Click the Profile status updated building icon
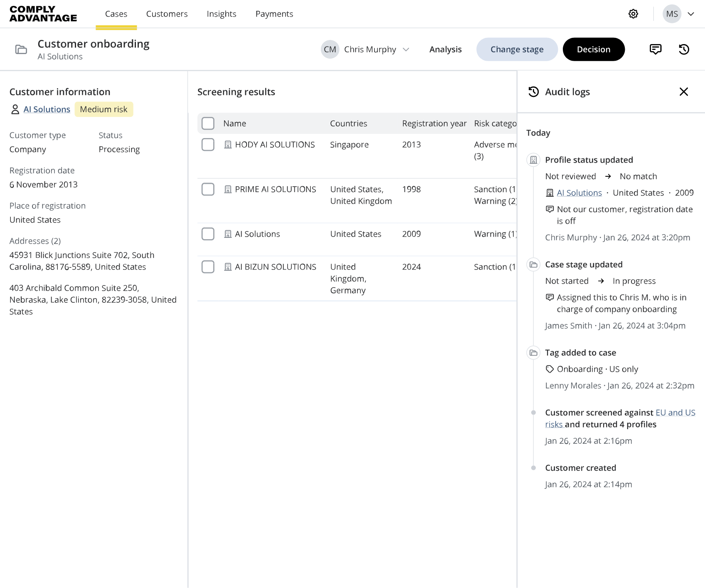Screen dimensions: 705x588 point(533,160)
